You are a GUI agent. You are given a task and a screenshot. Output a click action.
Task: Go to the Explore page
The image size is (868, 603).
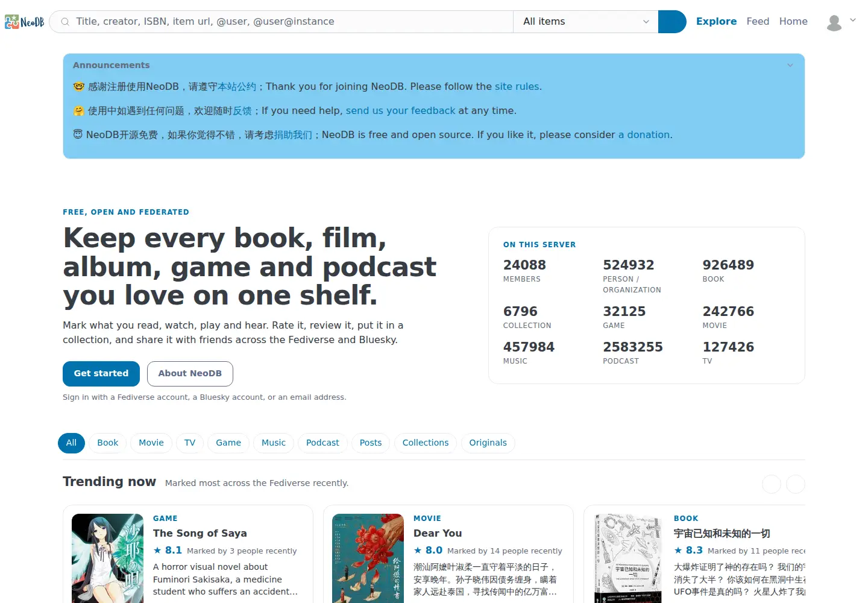[x=716, y=21]
